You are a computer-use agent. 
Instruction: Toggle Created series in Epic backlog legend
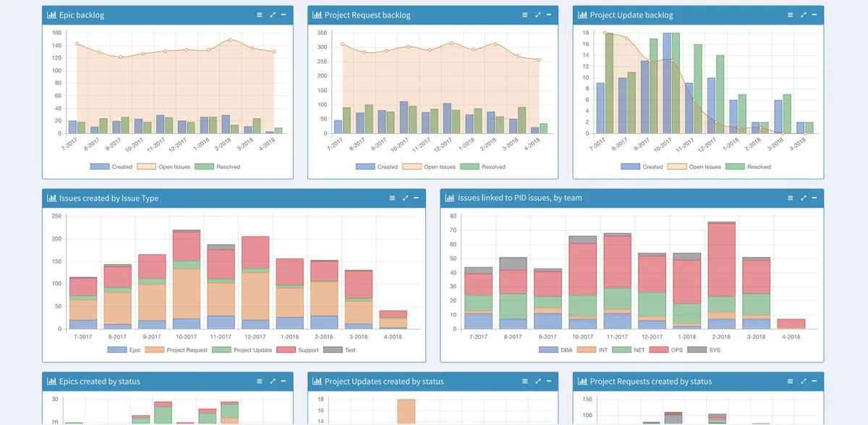[x=111, y=167]
